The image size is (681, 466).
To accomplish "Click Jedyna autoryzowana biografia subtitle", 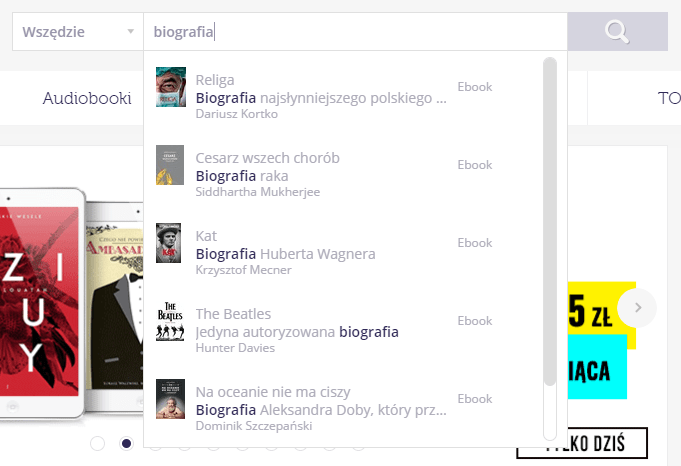I will pos(297,332).
